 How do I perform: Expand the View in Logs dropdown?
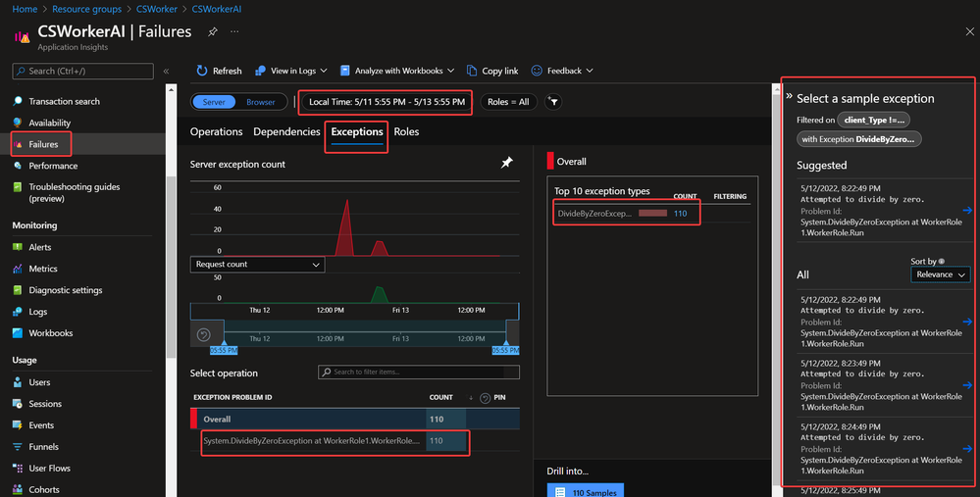pyautogui.click(x=291, y=71)
